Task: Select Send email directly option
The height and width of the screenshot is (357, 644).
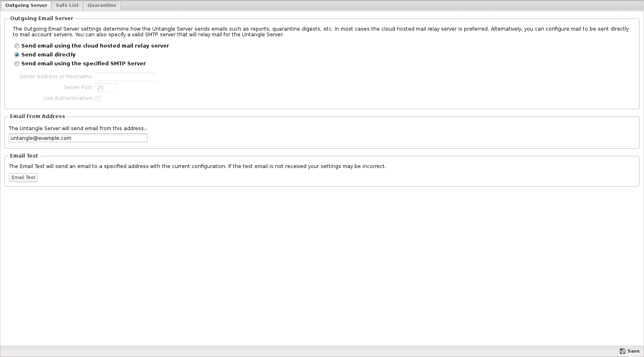Action: coord(17,55)
